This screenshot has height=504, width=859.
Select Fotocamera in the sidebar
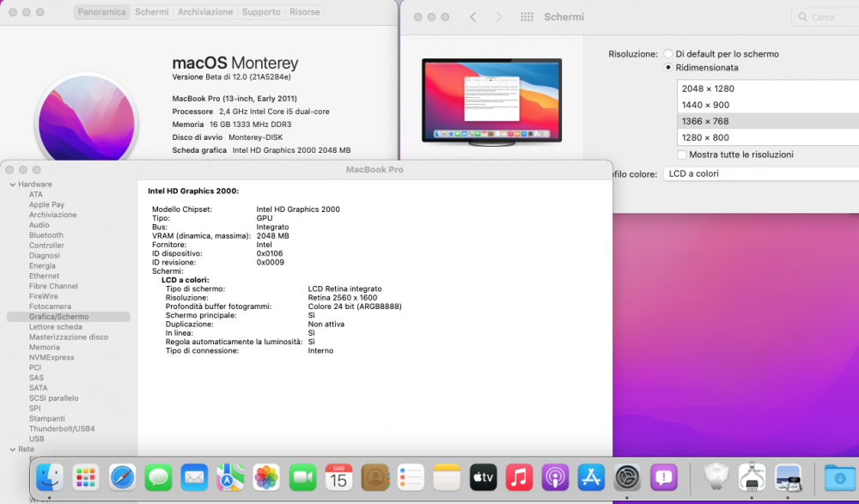tap(50, 307)
